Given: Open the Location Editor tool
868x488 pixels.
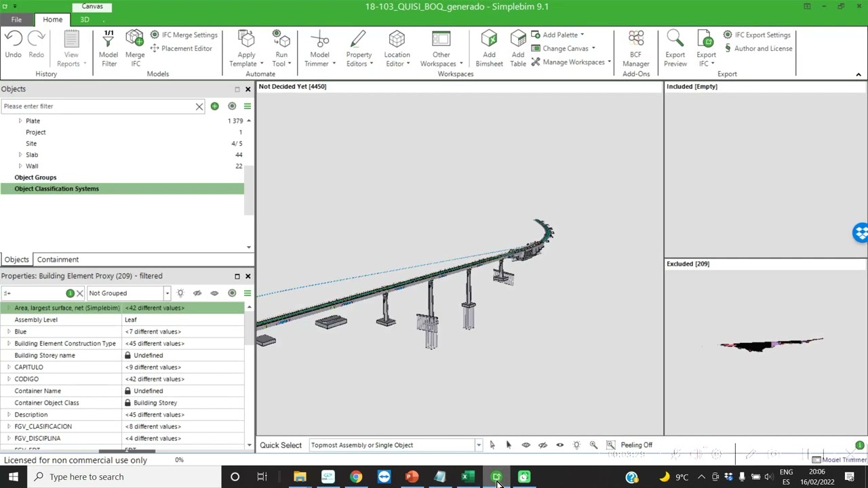Looking at the screenshot, I should [x=397, y=48].
